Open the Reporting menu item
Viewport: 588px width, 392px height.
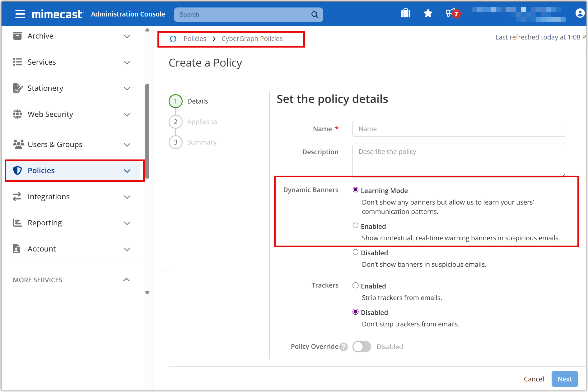click(x=45, y=223)
